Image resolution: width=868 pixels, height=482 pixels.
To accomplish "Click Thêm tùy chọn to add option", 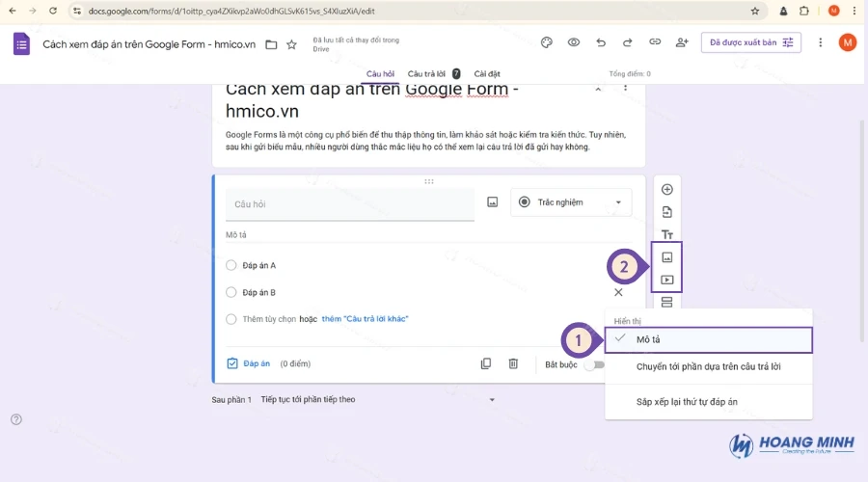I will click(x=269, y=319).
